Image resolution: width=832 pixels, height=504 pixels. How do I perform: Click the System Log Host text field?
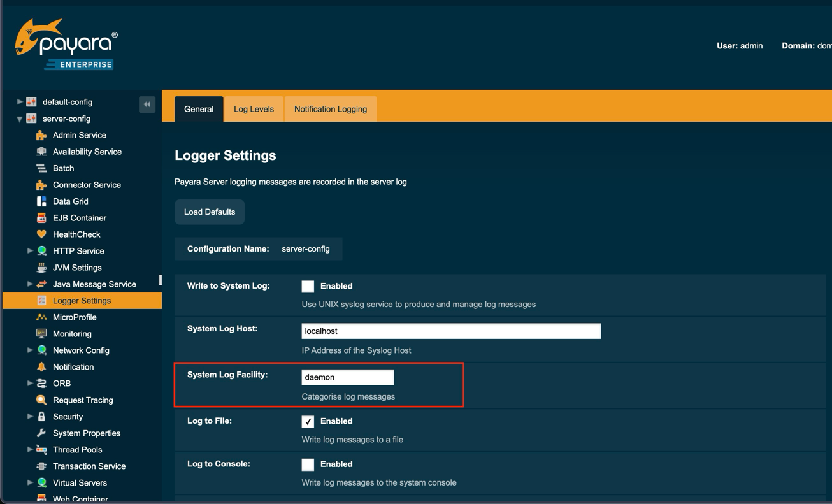tap(450, 331)
